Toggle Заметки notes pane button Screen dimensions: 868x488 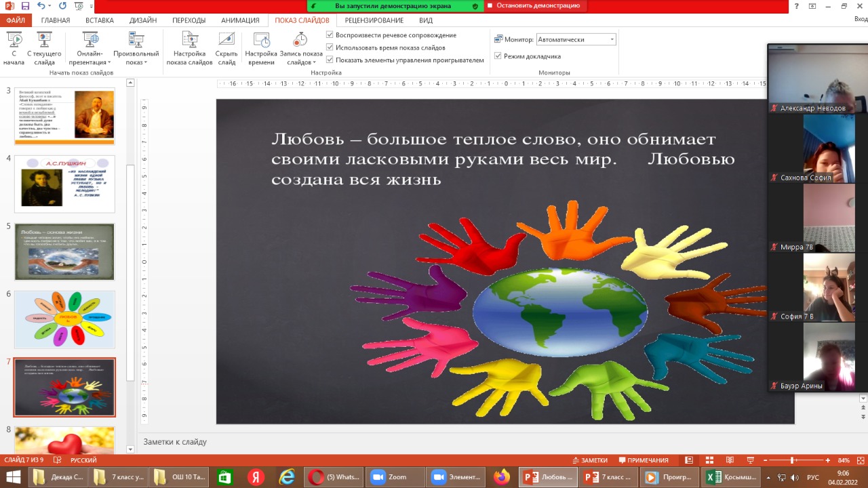pyautogui.click(x=589, y=460)
